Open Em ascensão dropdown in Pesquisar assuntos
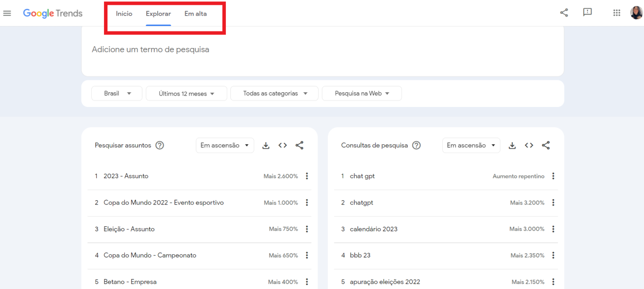The height and width of the screenshot is (289, 644). click(225, 145)
